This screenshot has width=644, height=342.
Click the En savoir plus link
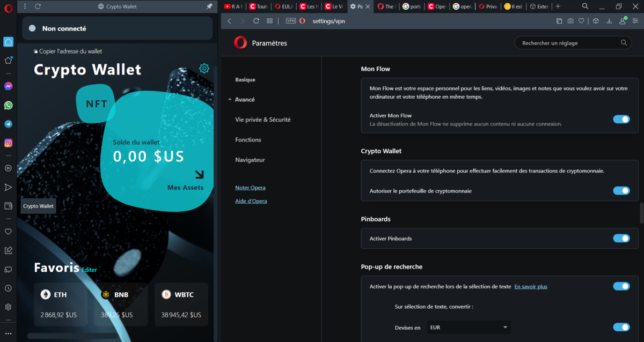point(531,287)
